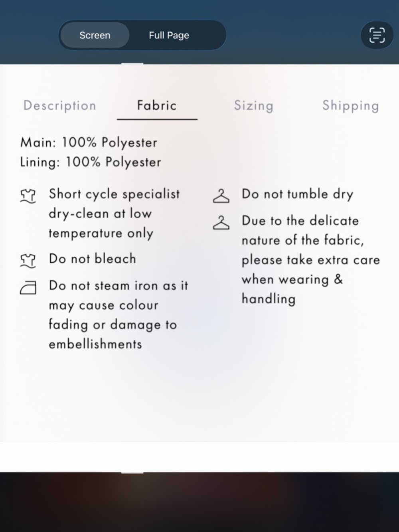This screenshot has width=399, height=532.
Task: Open the Shipping tab
Action: 350,105
